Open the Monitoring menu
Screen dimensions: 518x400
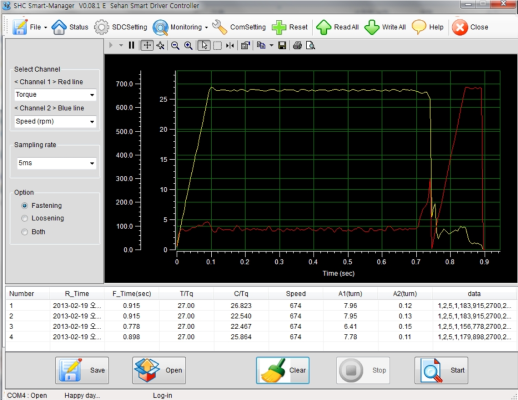[180, 27]
